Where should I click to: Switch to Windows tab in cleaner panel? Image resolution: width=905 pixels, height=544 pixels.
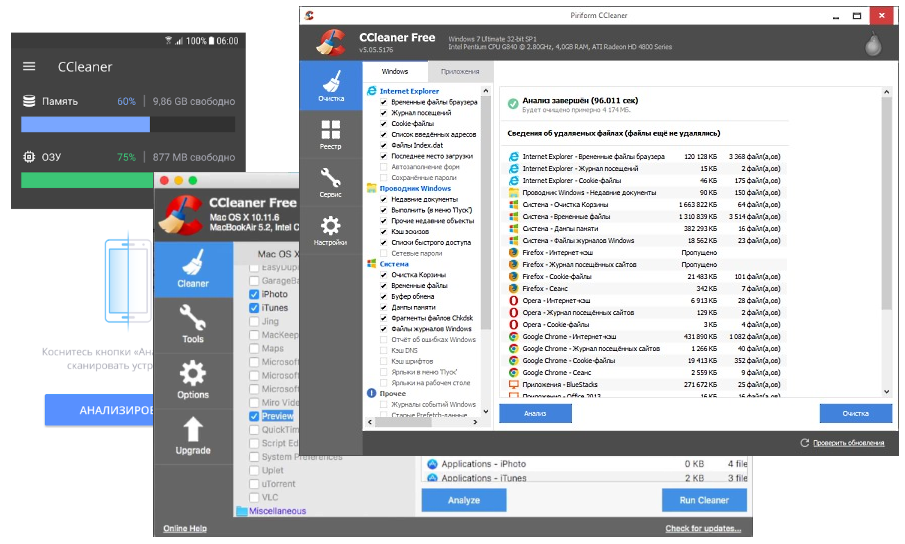click(x=395, y=72)
